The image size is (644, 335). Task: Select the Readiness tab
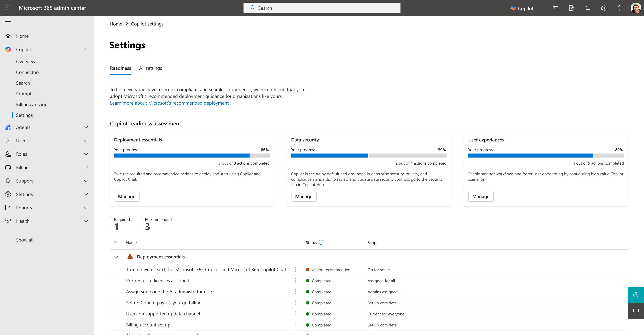[x=121, y=68]
